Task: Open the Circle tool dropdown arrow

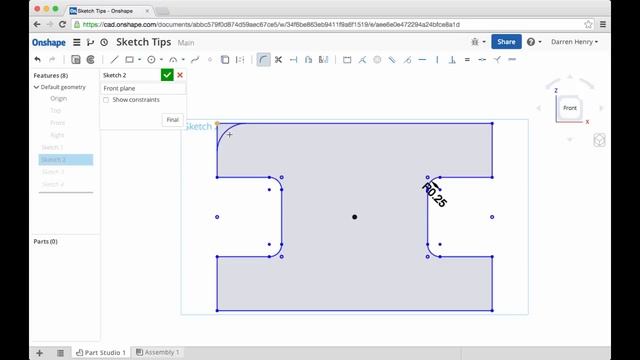Action: [161, 60]
